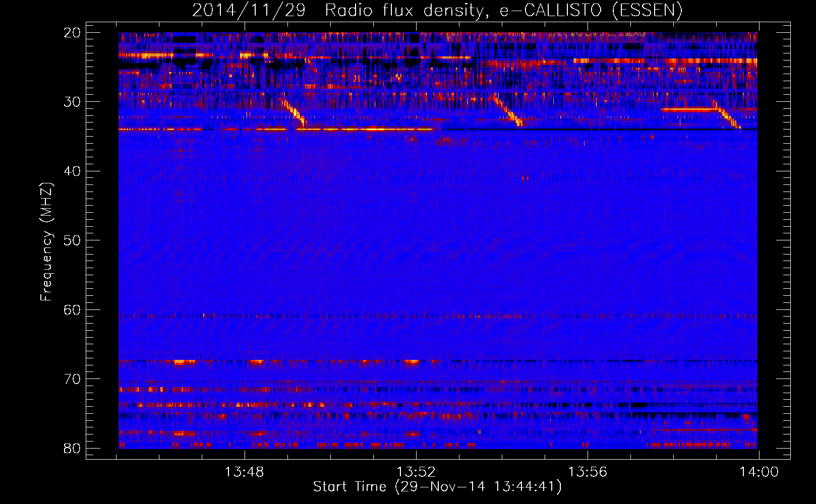Click the '30' frequency tick label
The height and width of the screenshot is (504, 816).
[72, 102]
